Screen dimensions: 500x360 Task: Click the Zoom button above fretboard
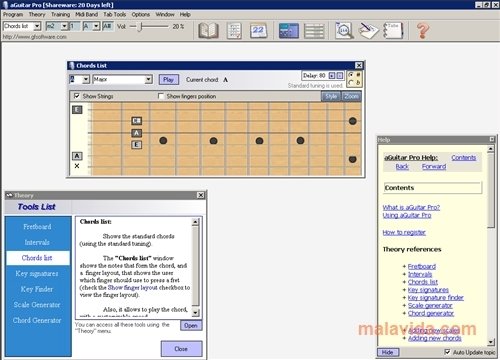click(351, 96)
